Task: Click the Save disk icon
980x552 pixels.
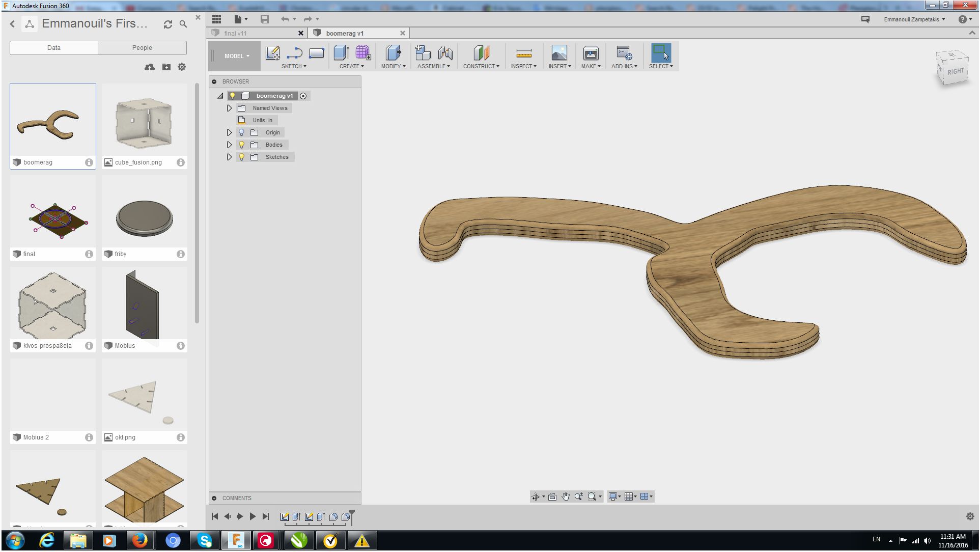Action: pos(265,19)
